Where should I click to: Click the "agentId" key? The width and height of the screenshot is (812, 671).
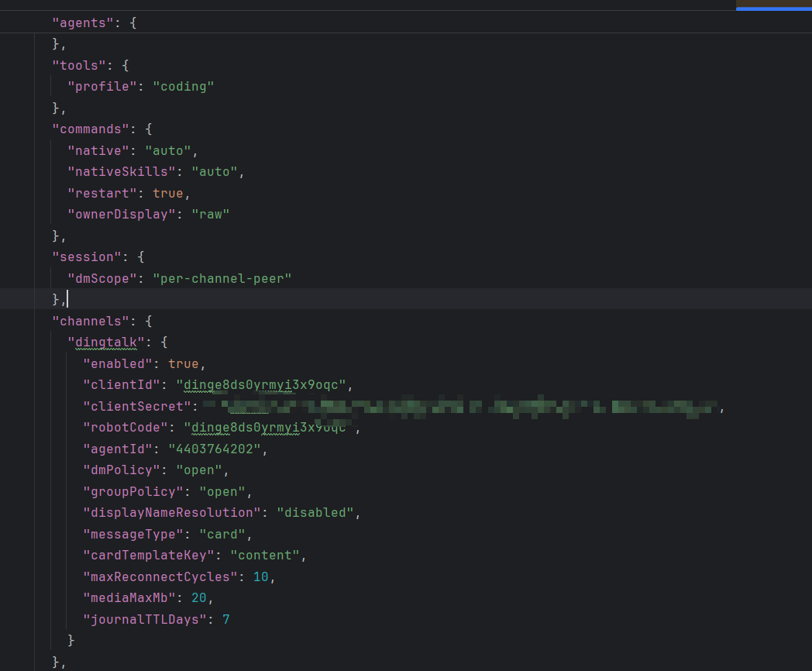118,449
